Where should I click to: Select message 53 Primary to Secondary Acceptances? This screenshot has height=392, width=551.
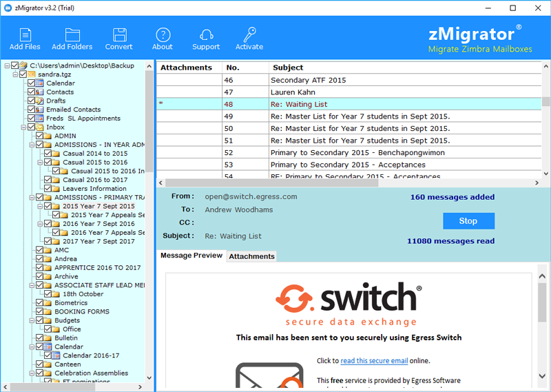click(349, 165)
